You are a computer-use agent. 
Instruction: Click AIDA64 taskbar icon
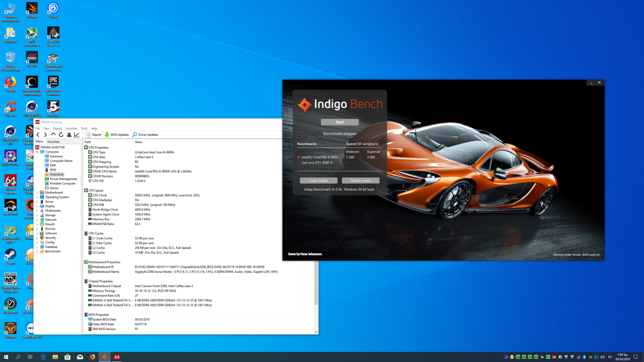(x=117, y=357)
